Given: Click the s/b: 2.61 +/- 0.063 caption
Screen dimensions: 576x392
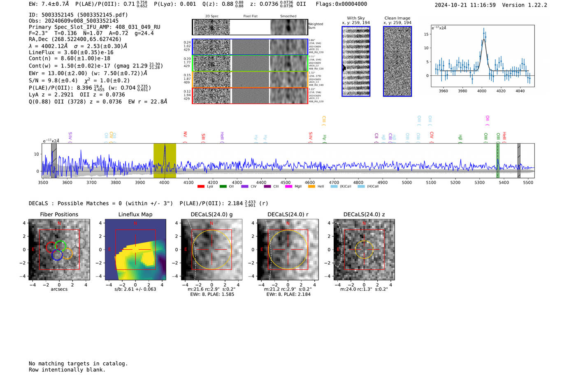Looking at the screenshot, I should click(135, 289).
